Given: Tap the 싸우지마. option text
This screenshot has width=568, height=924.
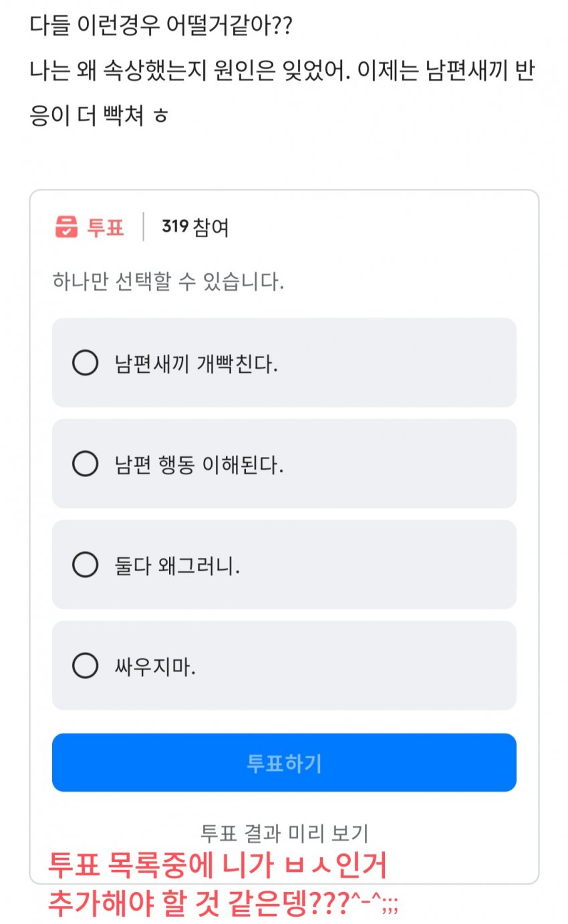Looking at the screenshot, I should click(155, 667).
